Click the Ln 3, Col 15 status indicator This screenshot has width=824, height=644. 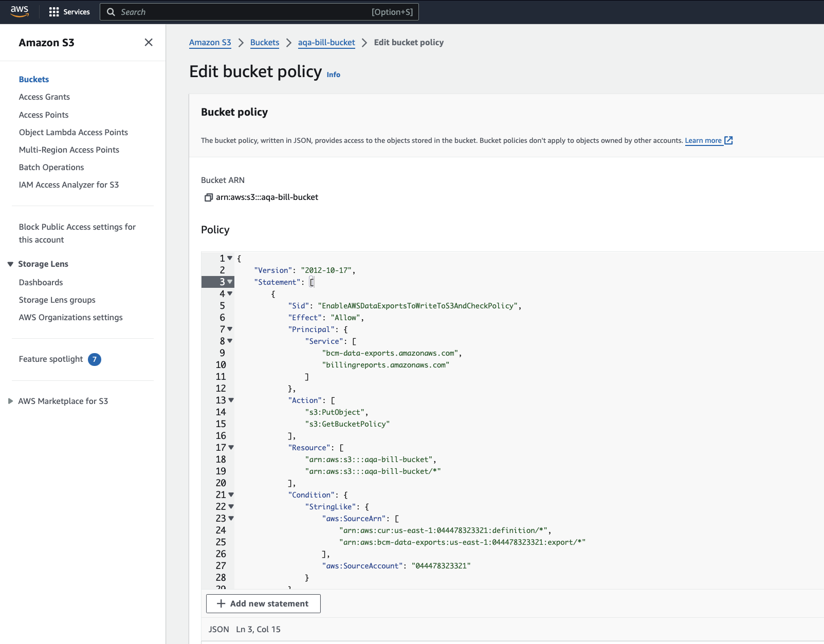tap(259, 630)
